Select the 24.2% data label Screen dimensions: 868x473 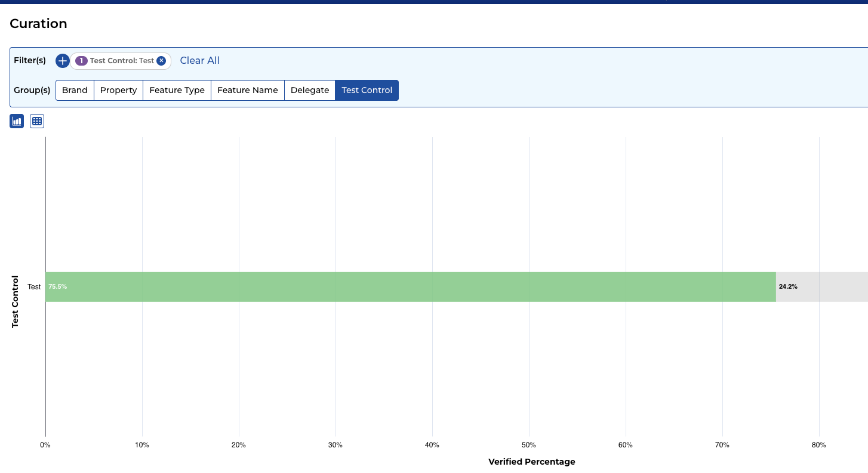[788, 287]
